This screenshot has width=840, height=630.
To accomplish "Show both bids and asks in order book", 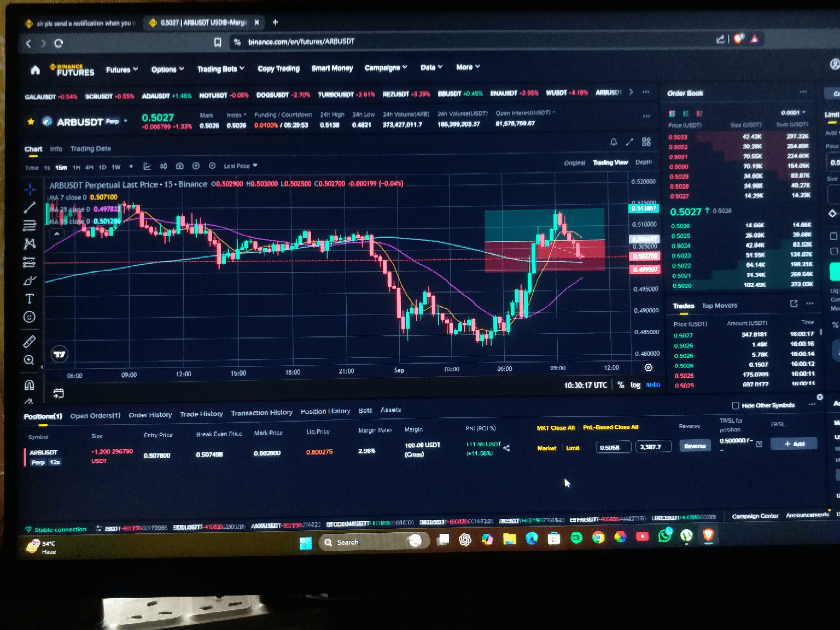I will point(672,114).
